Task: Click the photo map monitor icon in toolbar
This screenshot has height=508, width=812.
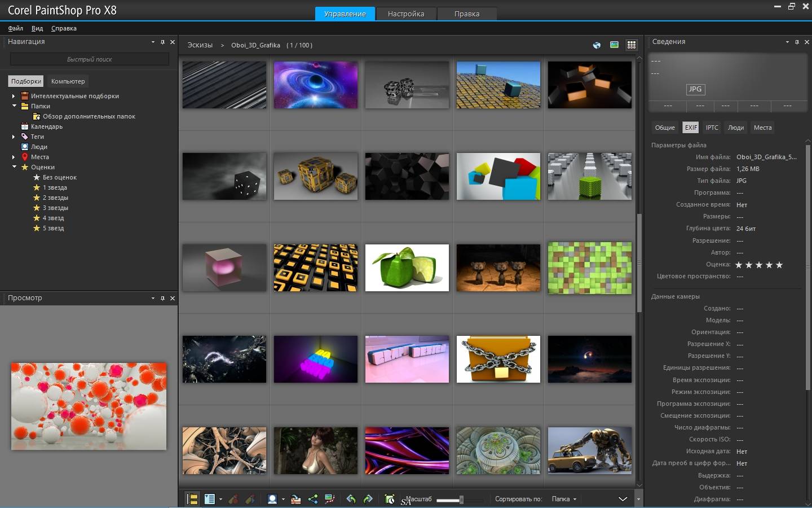Action: (x=330, y=499)
